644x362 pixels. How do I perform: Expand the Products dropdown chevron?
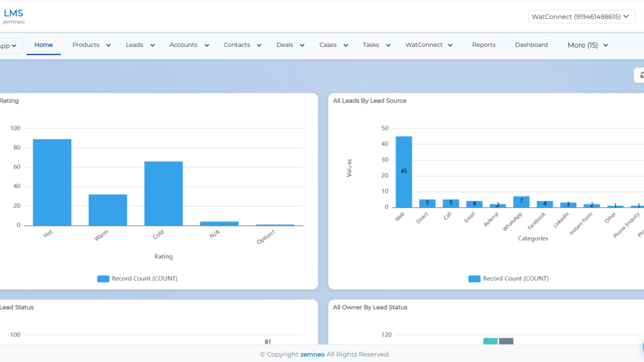pyautogui.click(x=109, y=46)
